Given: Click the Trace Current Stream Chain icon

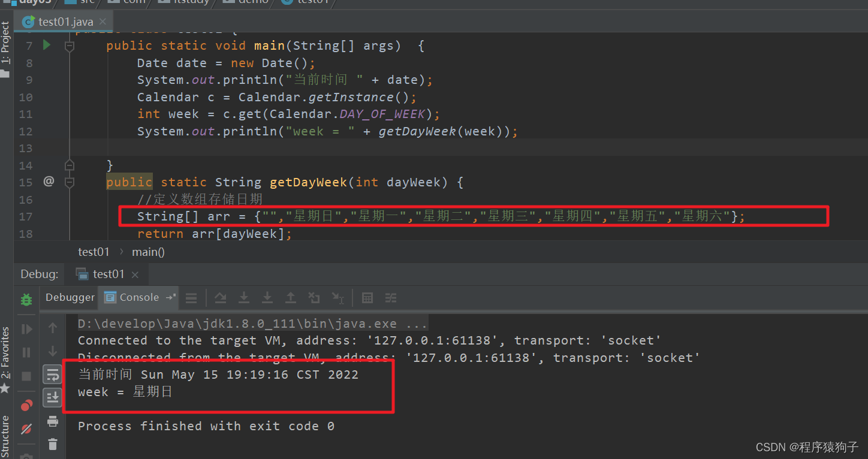Looking at the screenshot, I should point(391,298).
